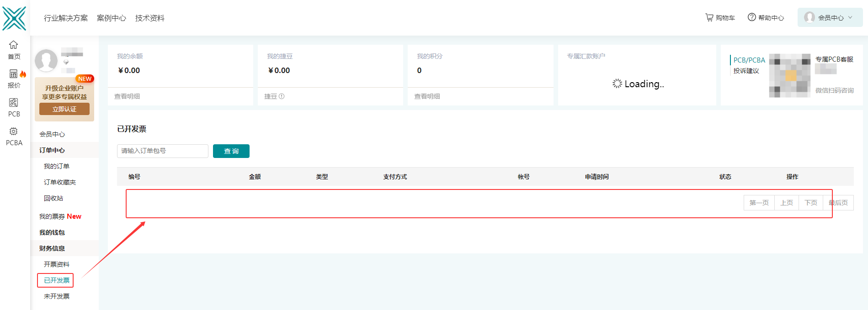Open 案例中心 in top navigation
Viewport: 868px width, 310px height.
[111, 18]
